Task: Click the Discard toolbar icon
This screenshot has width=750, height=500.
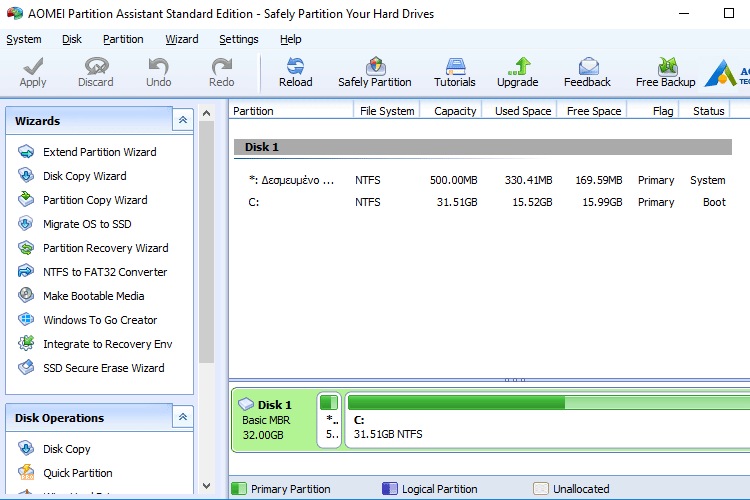Action: [96, 66]
